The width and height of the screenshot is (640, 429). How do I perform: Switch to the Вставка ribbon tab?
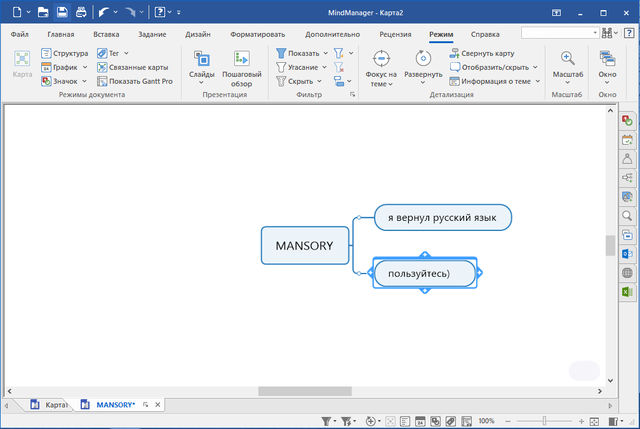tap(106, 34)
